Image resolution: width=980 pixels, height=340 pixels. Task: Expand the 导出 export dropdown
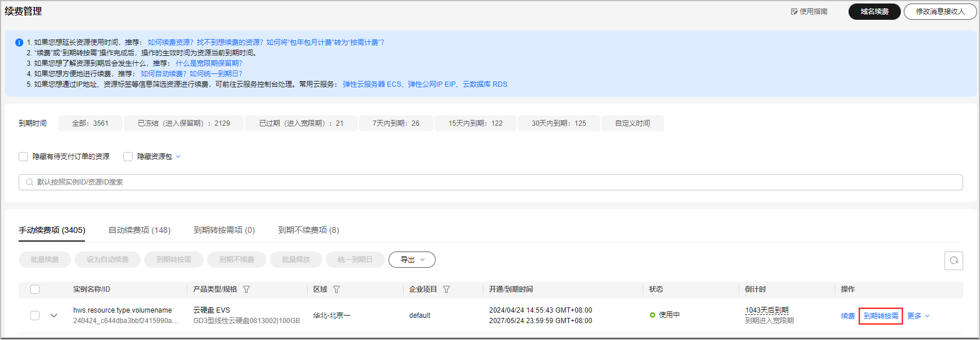tap(412, 260)
